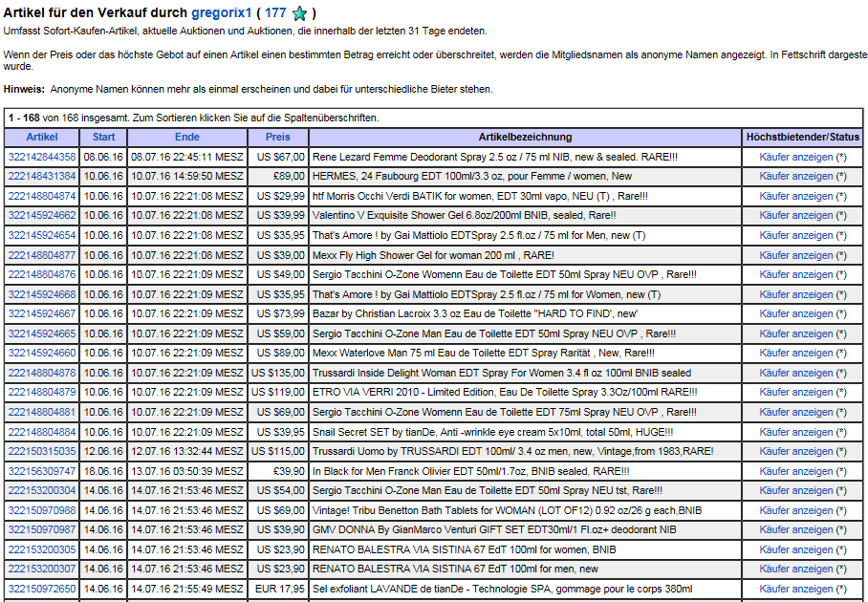Open item number 322145924667
This screenshot has width=868, height=602.
tap(42, 314)
